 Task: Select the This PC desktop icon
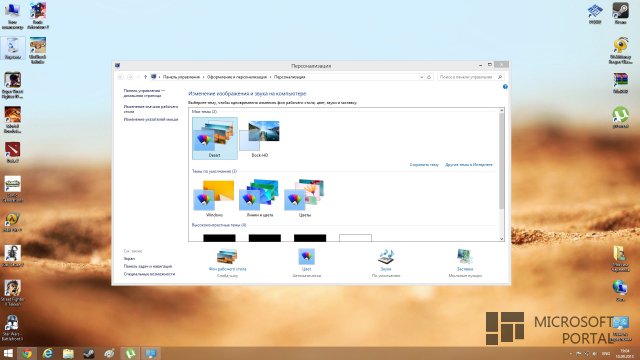click(13, 16)
